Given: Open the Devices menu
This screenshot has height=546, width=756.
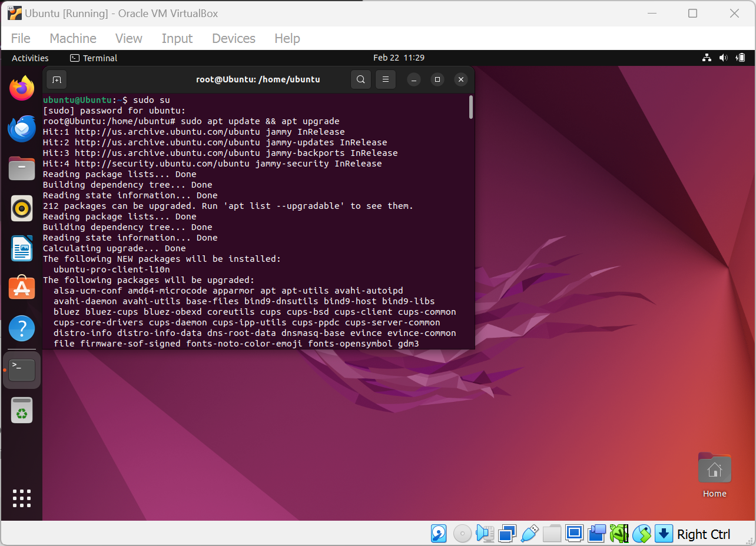Looking at the screenshot, I should (234, 38).
